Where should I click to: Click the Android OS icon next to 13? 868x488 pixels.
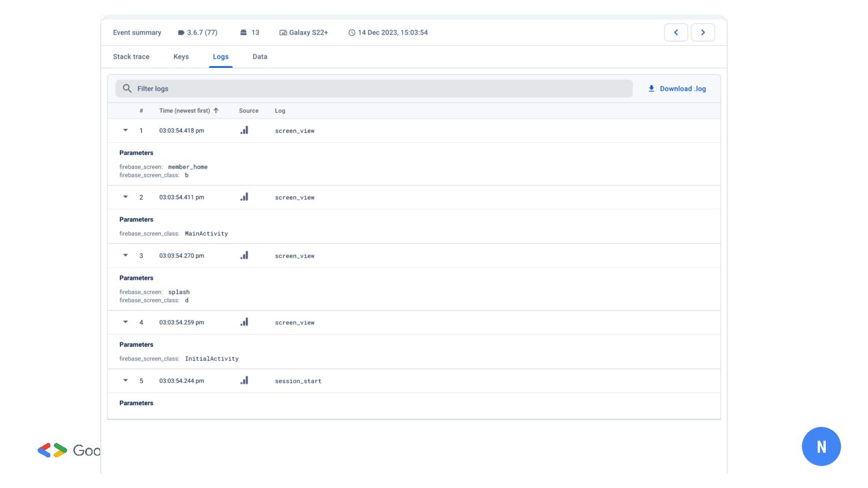point(244,32)
